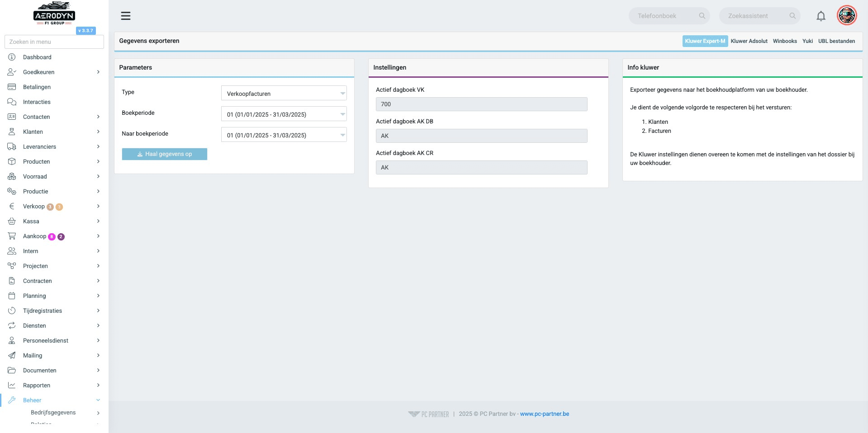Click the Zoekassistent search magnifier icon
The height and width of the screenshot is (433, 868).
pyautogui.click(x=792, y=16)
